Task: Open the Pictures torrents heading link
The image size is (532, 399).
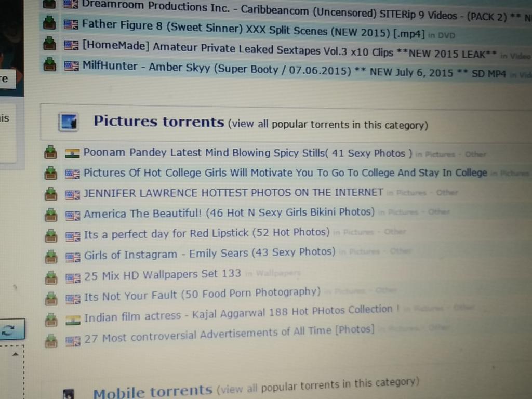Action: click(x=159, y=122)
